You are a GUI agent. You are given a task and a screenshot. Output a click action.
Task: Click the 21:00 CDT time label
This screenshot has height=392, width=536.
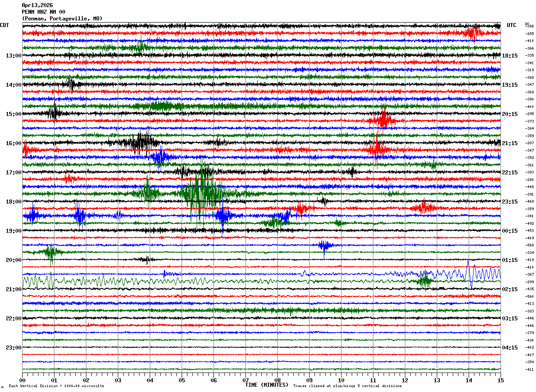pyautogui.click(x=14, y=289)
